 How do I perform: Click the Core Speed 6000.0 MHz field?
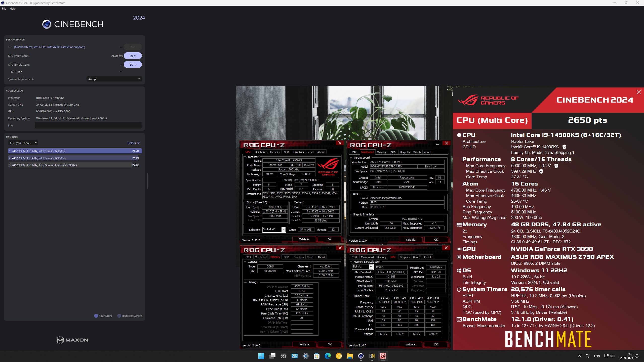[275, 207]
